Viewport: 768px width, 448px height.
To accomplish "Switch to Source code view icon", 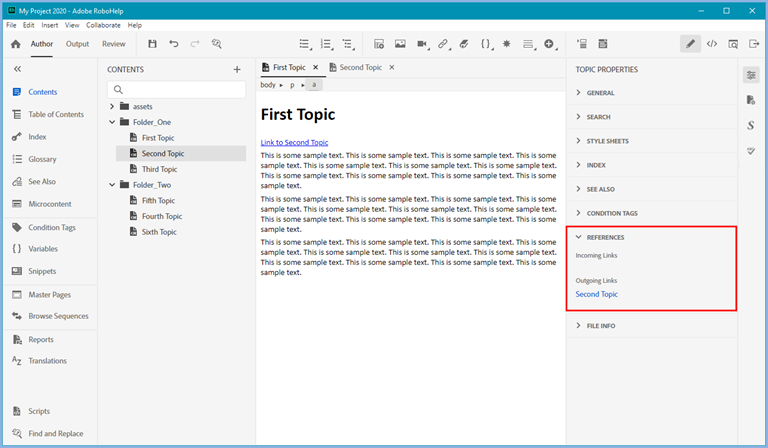I will pos(712,44).
